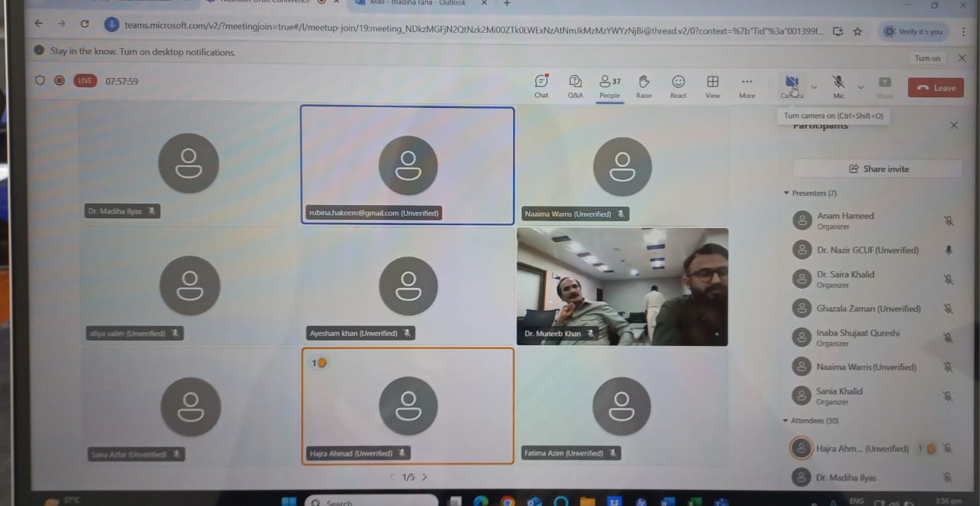
Task: Open the React emoji menu
Action: click(678, 86)
